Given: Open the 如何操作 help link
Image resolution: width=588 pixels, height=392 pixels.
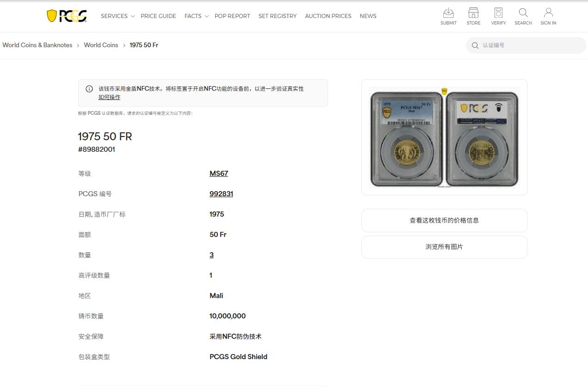Looking at the screenshot, I should pyautogui.click(x=109, y=97).
